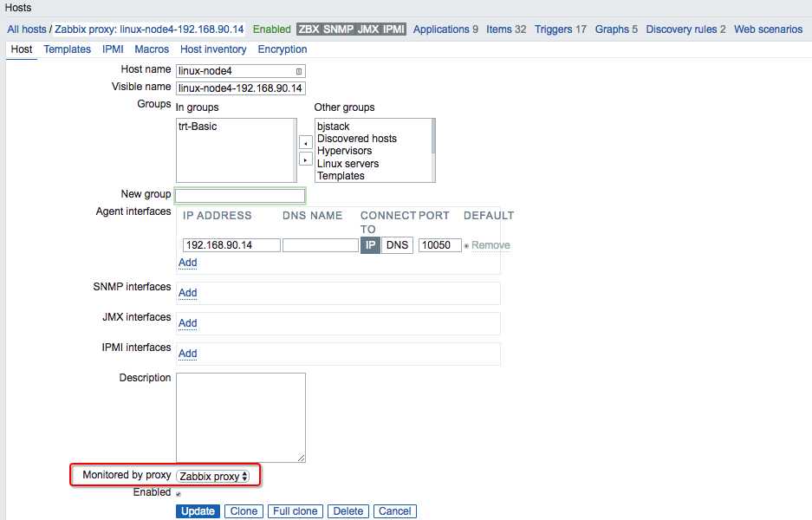This screenshot has height=520, width=812.
Task: Switch to the Templates tab
Action: (x=67, y=49)
